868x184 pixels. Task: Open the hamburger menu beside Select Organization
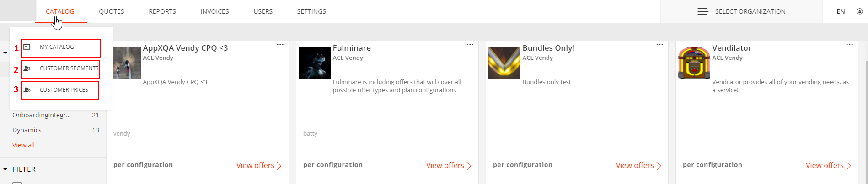click(x=702, y=11)
